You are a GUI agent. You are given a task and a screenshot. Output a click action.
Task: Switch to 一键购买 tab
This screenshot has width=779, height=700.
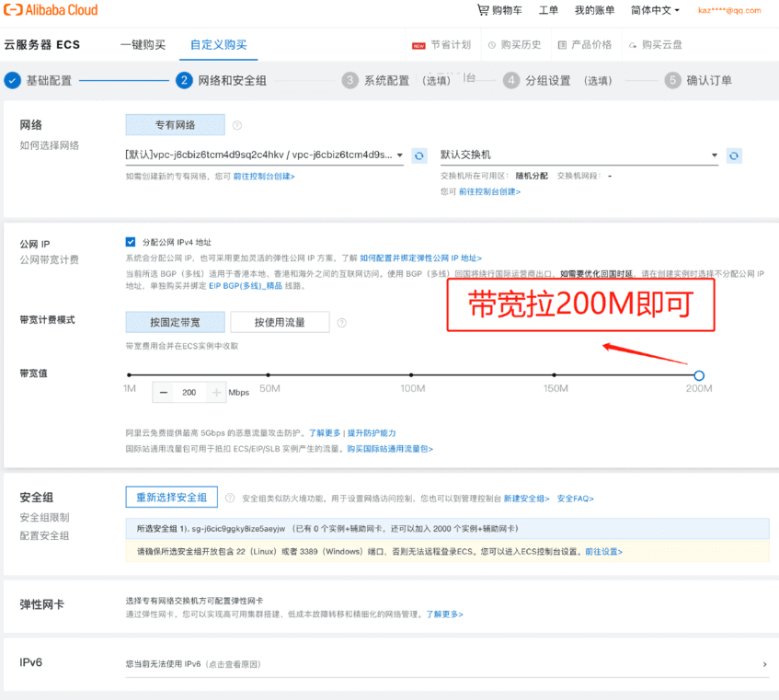click(143, 45)
